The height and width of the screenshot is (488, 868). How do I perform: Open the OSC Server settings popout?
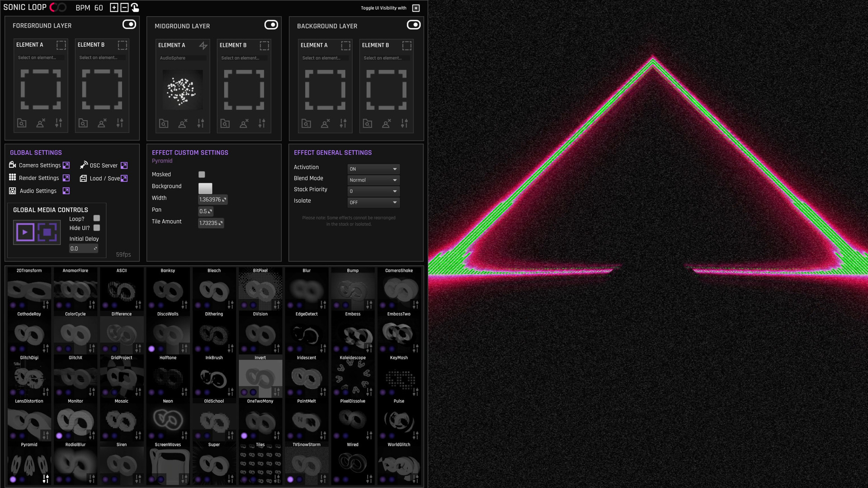[x=124, y=165]
